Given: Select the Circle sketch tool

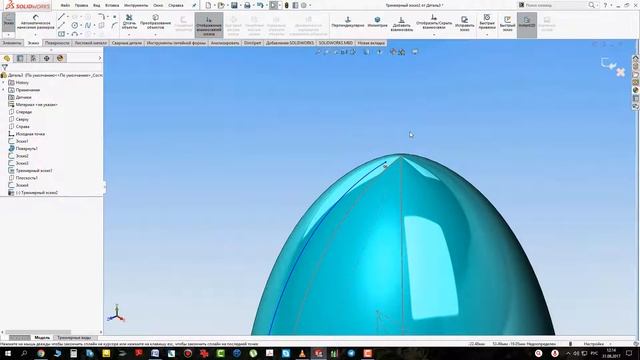Looking at the screenshot, I should [75, 25].
